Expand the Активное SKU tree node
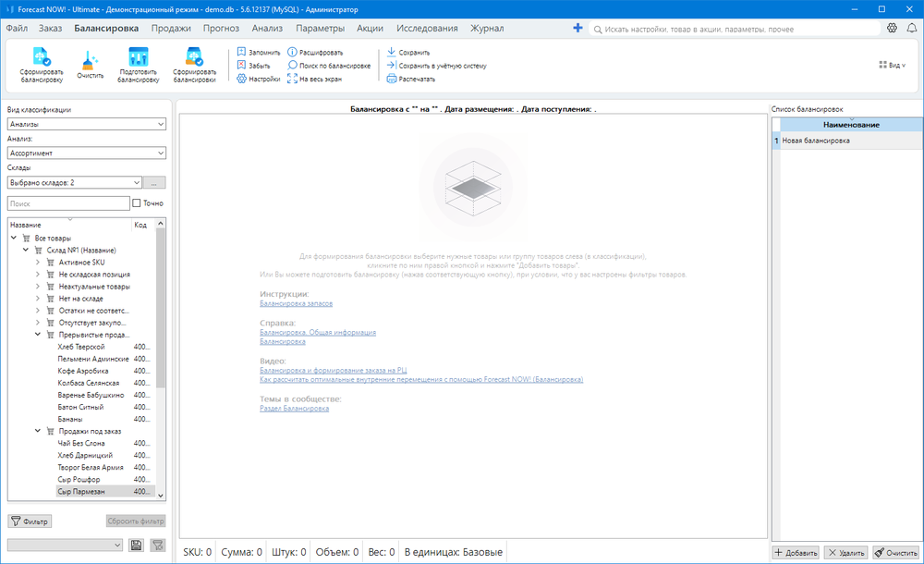 tap(38, 263)
